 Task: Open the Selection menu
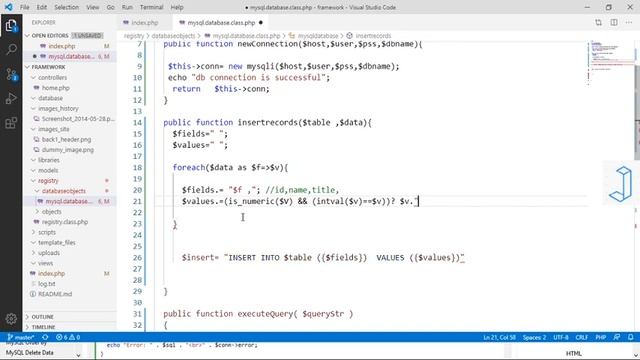click(66, 7)
